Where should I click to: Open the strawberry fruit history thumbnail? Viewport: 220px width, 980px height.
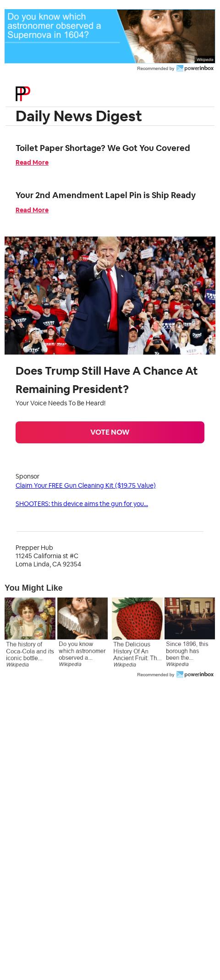tap(137, 619)
